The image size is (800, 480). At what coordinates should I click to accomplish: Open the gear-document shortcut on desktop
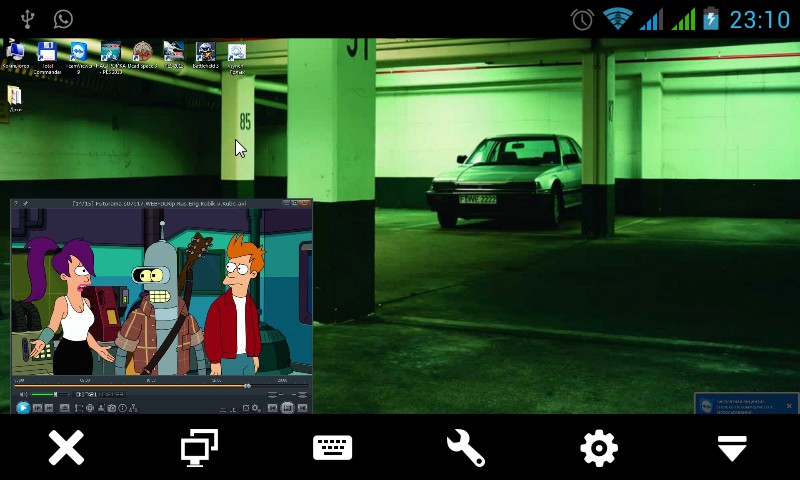pos(237,58)
